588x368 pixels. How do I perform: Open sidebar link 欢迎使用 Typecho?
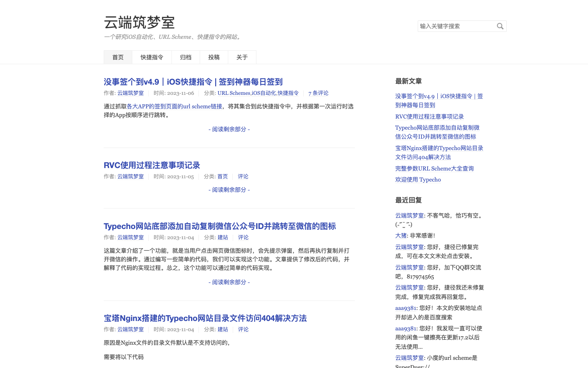pyautogui.click(x=418, y=180)
